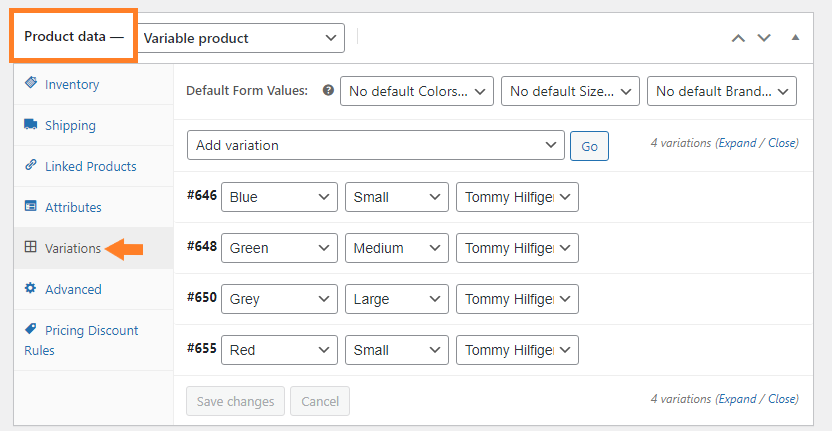Open Large size dropdown for #650
832x431 pixels.
tap(397, 299)
